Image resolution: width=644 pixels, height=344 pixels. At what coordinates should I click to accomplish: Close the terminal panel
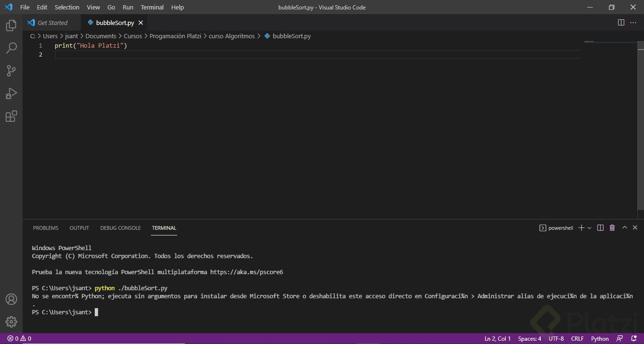coord(635,227)
